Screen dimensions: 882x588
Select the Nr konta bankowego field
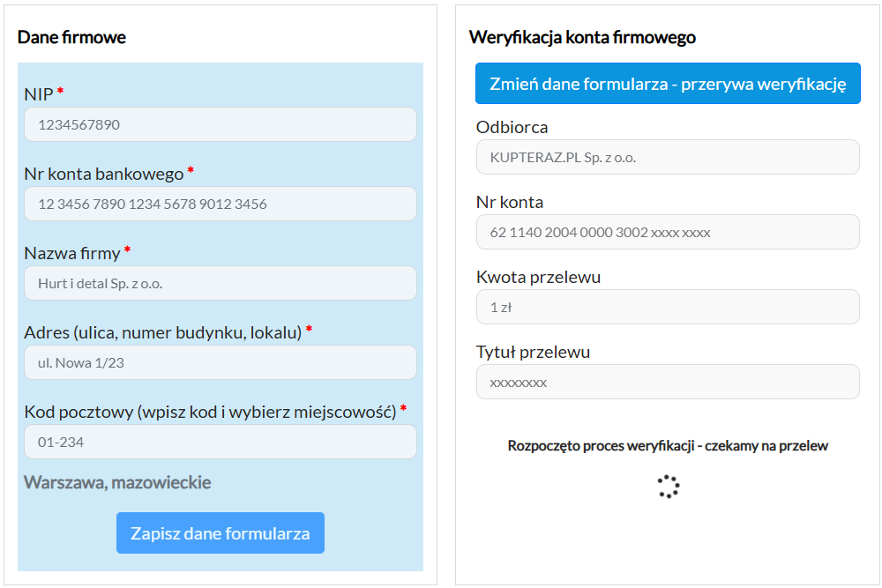[x=220, y=204]
